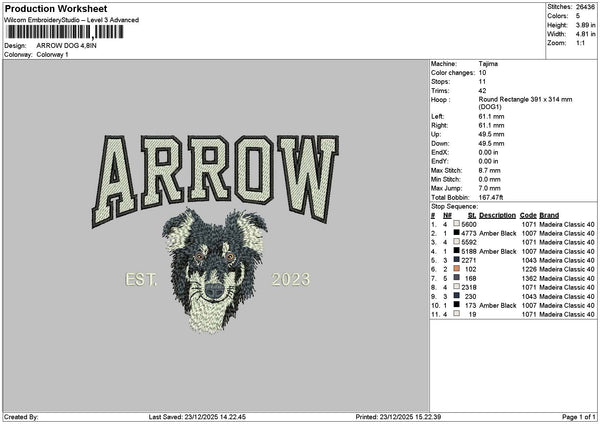Image resolution: width=600 pixels, height=424 pixels.
Task: Click the 'Left:' margin value 61.1 mm
Action: coord(491,116)
